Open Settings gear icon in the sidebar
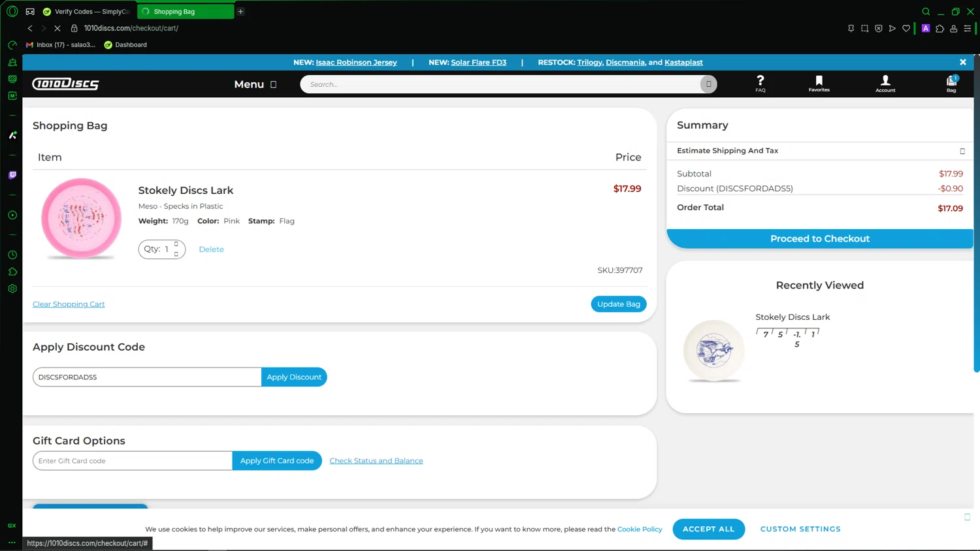The height and width of the screenshot is (551, 980). [x=12, y=289]
